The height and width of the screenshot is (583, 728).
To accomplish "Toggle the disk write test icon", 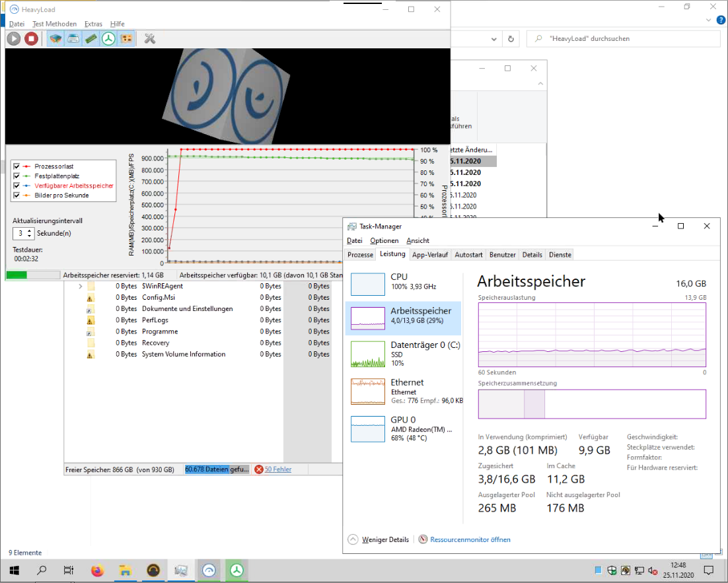I will [x=74, y=38].
